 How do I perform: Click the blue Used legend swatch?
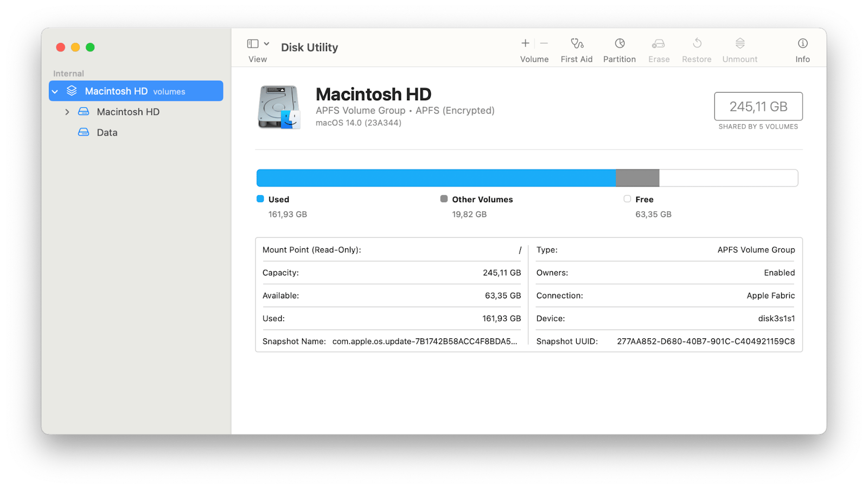click(x=260, y=199)
